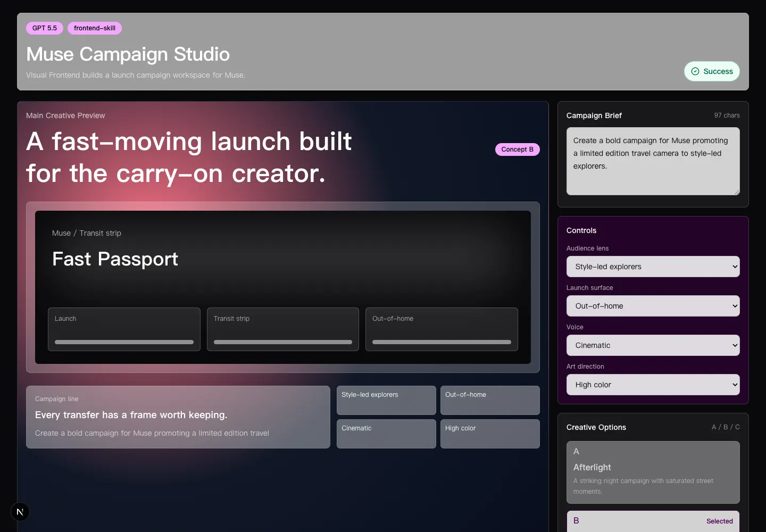Open the Art direction dropdown
766x532 pixels.
tap(653, 385)
